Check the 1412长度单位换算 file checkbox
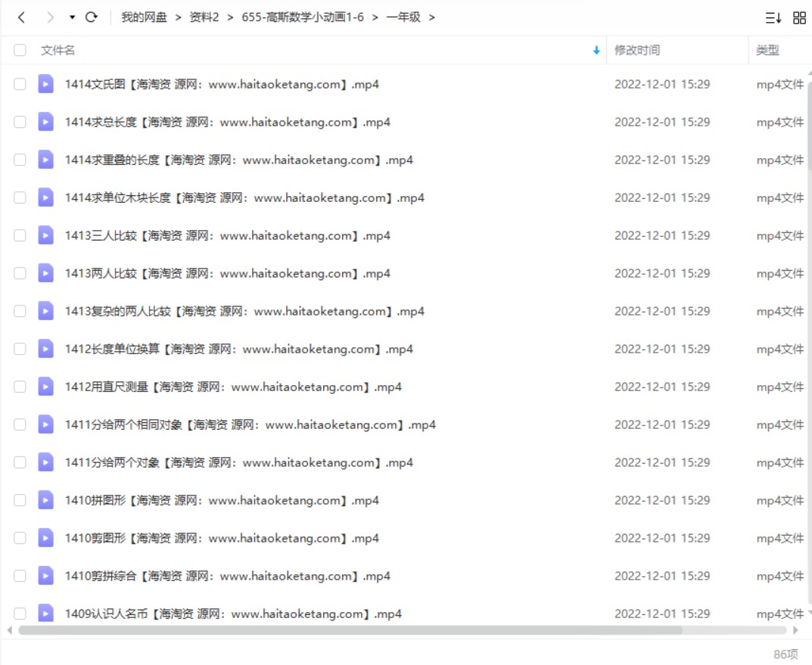 (x=20, y=349)
